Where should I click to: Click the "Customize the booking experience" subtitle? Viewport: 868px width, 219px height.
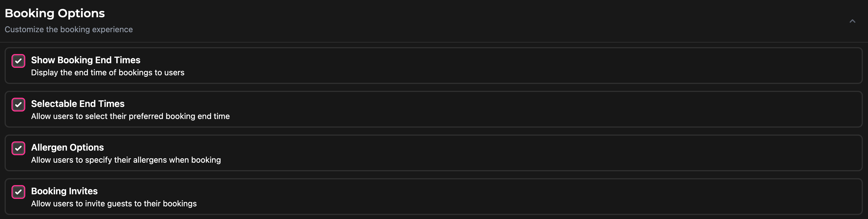click(x=69, y=30)
